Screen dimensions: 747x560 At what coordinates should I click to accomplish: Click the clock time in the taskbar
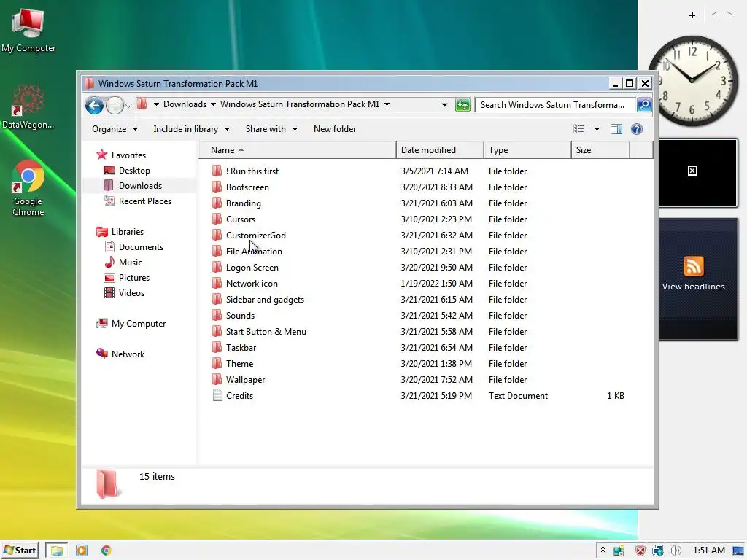click(709, 551)
